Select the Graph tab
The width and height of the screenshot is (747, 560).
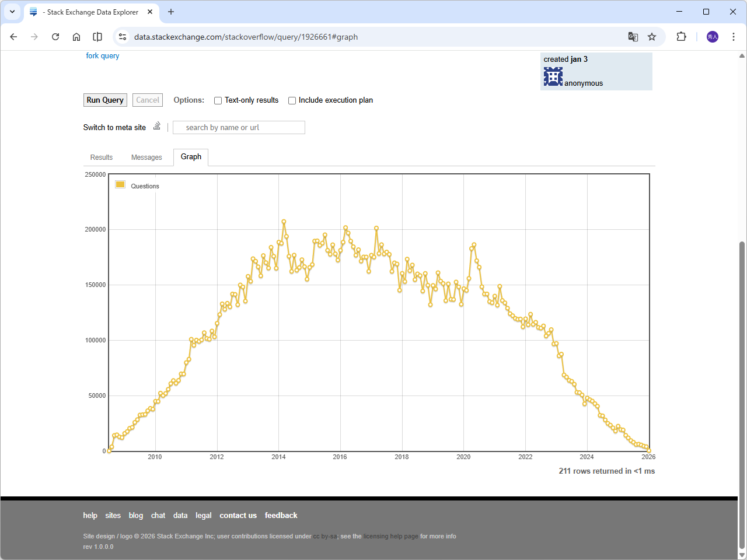[x=191, y=157]
